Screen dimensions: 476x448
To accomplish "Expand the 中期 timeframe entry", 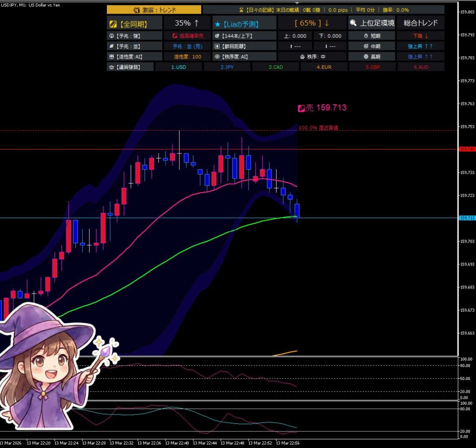I will click(372, 46).
